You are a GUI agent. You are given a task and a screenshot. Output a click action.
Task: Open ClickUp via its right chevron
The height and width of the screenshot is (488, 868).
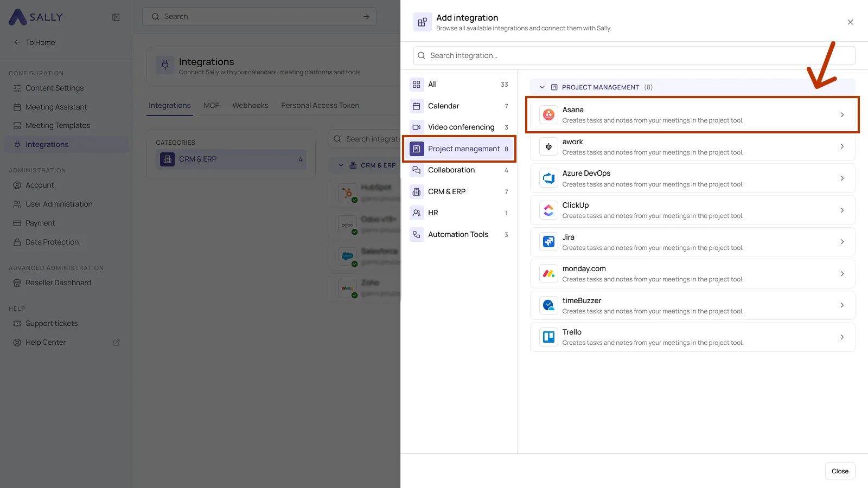click(842, 210)
